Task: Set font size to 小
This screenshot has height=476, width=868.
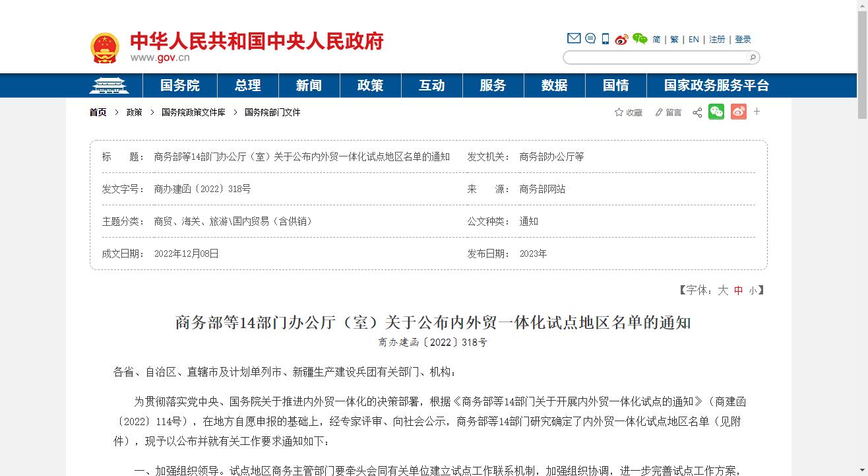Action: (x=753, y=290)
